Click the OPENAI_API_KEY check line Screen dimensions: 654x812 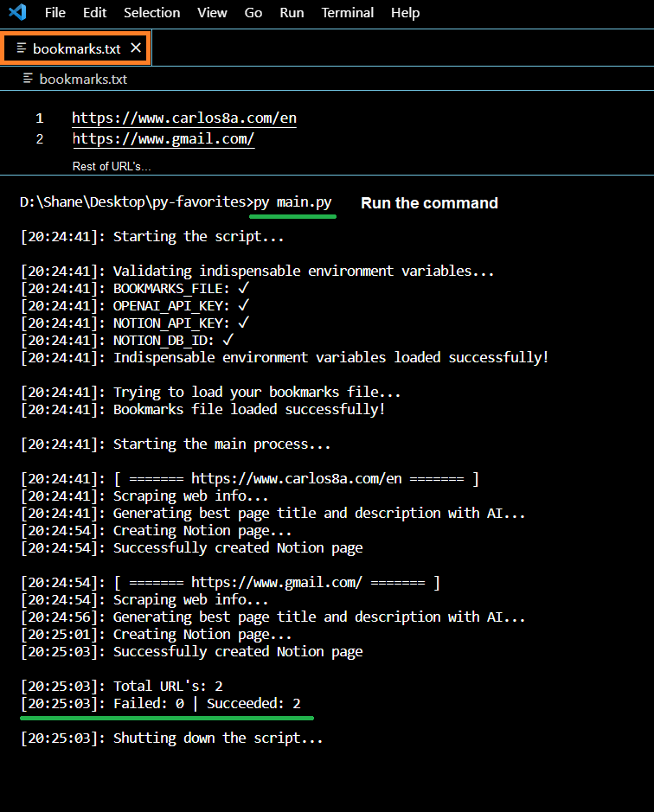[x=135, y=306]
